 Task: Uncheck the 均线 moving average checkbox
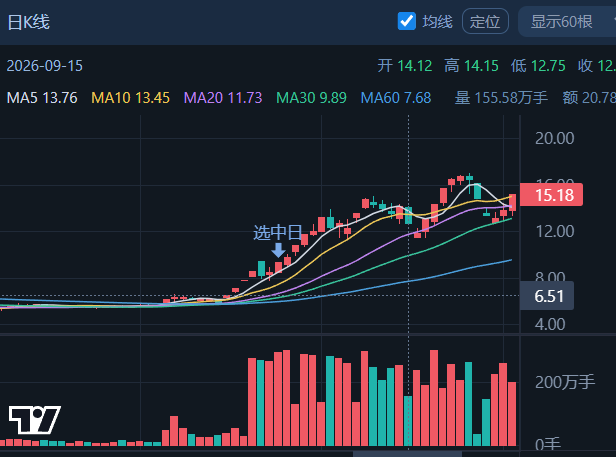tap(407, 21)
